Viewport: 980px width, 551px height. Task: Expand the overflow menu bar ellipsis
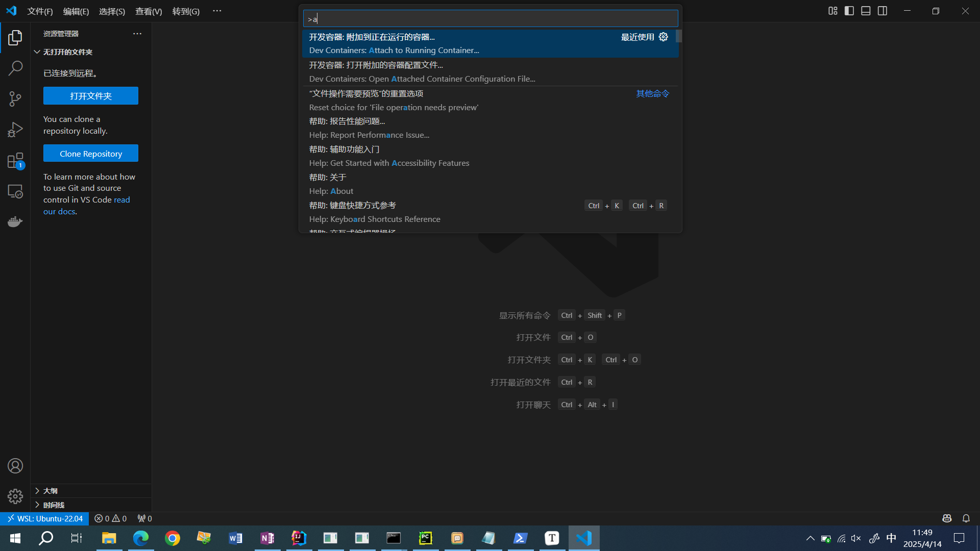point(217,11)
